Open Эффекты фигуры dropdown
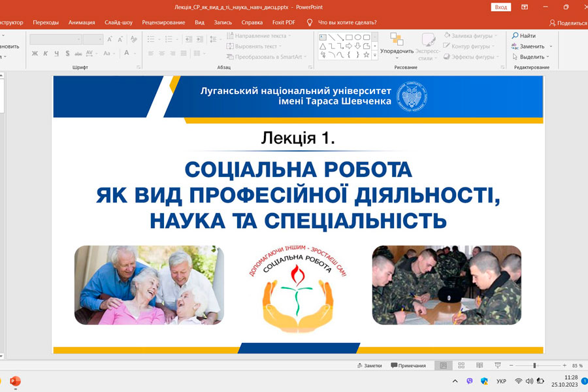 471,57
